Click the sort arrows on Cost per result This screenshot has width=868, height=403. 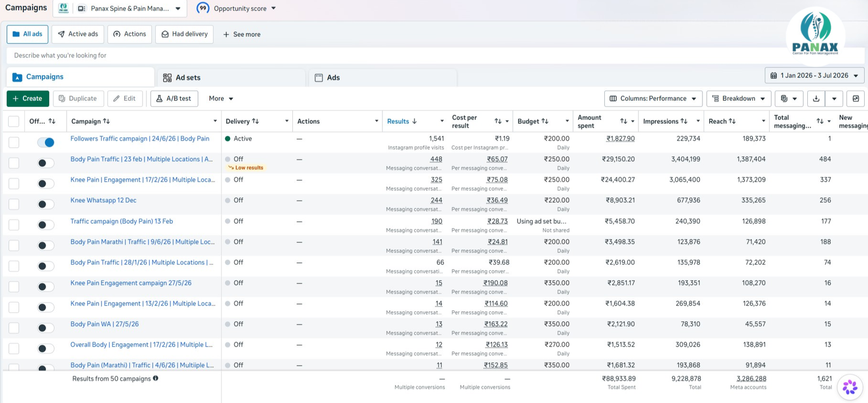pos(498,121)
